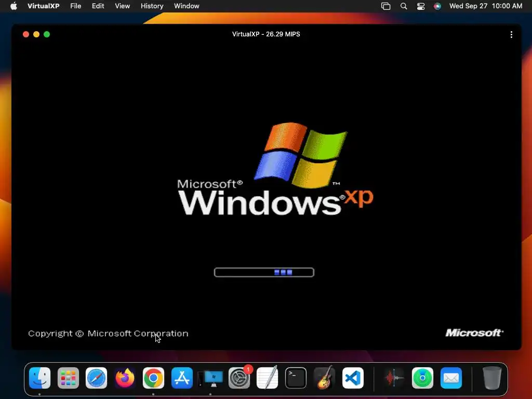Open the App Store from the Dock

click(x=182, y=378)
